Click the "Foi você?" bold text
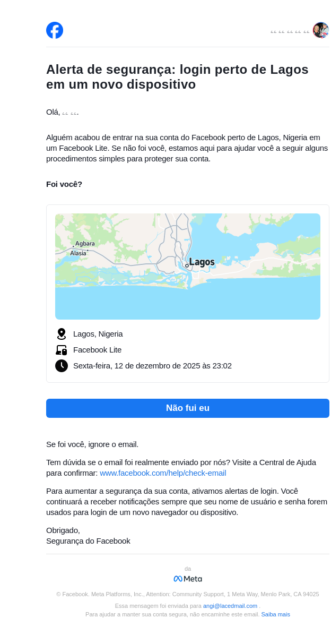This screenshot has width=331, height=644. [64, 184]
